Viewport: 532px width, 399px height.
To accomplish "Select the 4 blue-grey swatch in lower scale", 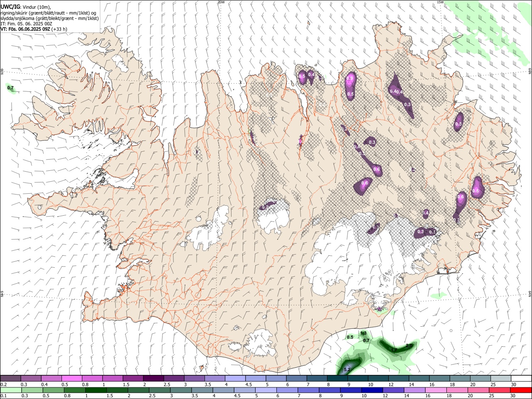I will coord(223,390).
